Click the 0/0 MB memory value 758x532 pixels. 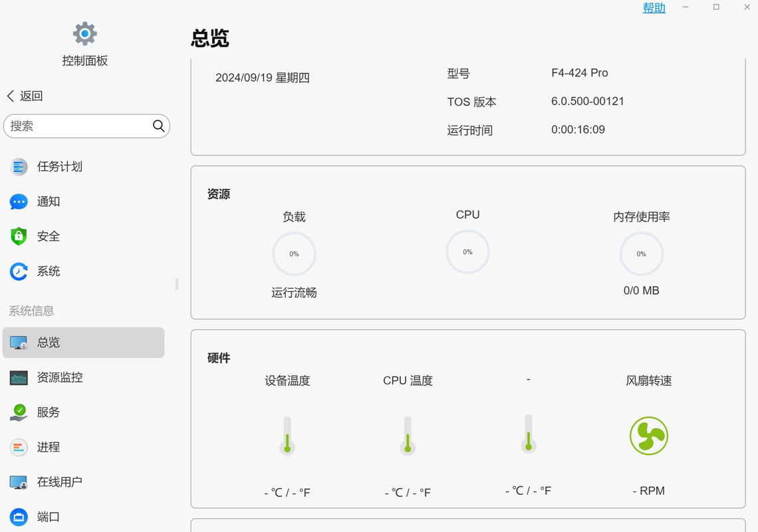642,291
